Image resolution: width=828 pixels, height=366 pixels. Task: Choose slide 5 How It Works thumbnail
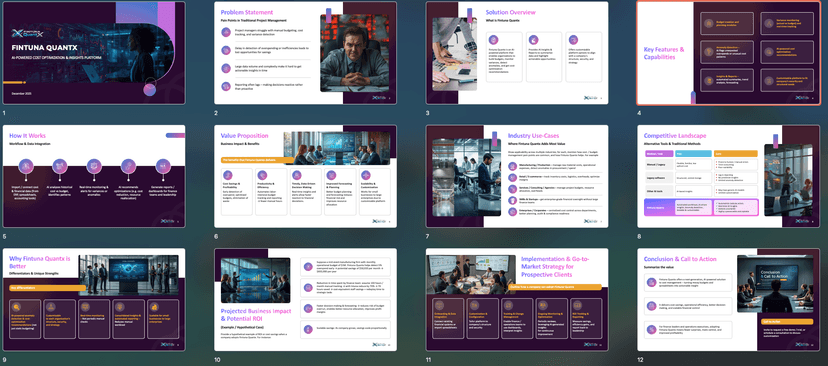click(94, 176)
